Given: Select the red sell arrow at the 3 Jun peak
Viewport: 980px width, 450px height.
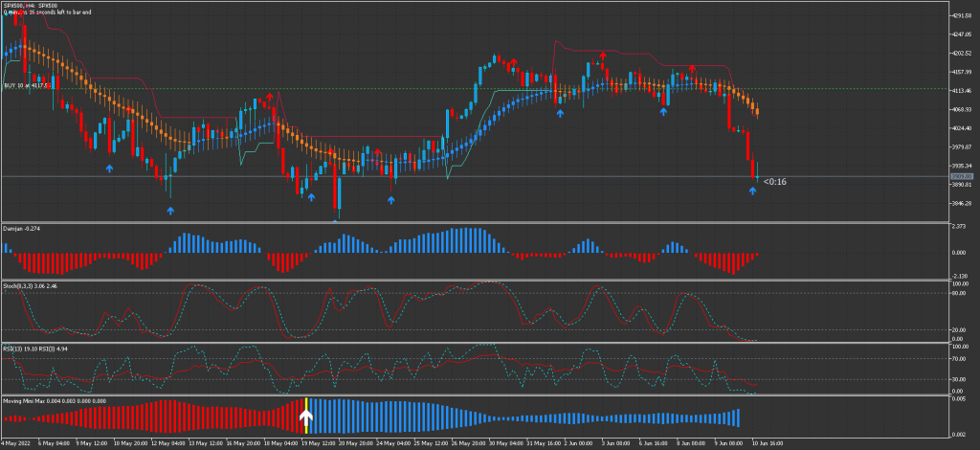Looking at the screenshot, I should coord(602,56).
